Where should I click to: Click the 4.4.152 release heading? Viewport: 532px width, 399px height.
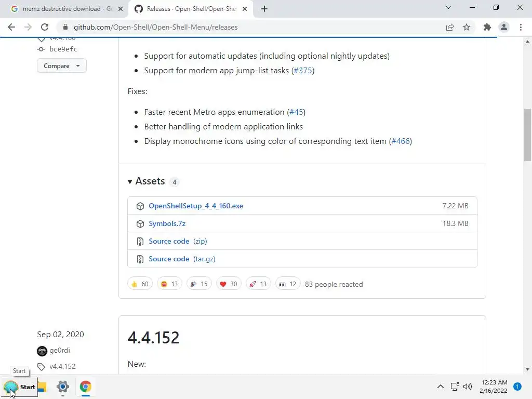153,338
